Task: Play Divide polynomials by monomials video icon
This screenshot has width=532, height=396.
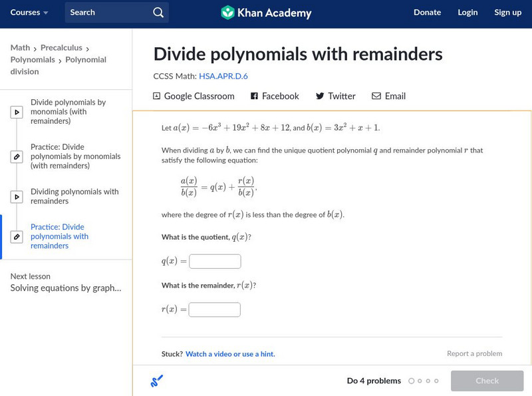Action: (17, 112)
